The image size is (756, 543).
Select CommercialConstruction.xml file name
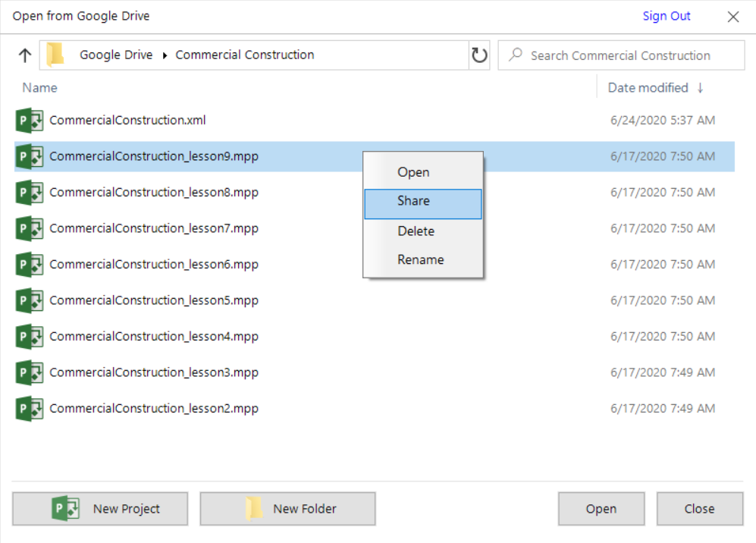point(127,120)
